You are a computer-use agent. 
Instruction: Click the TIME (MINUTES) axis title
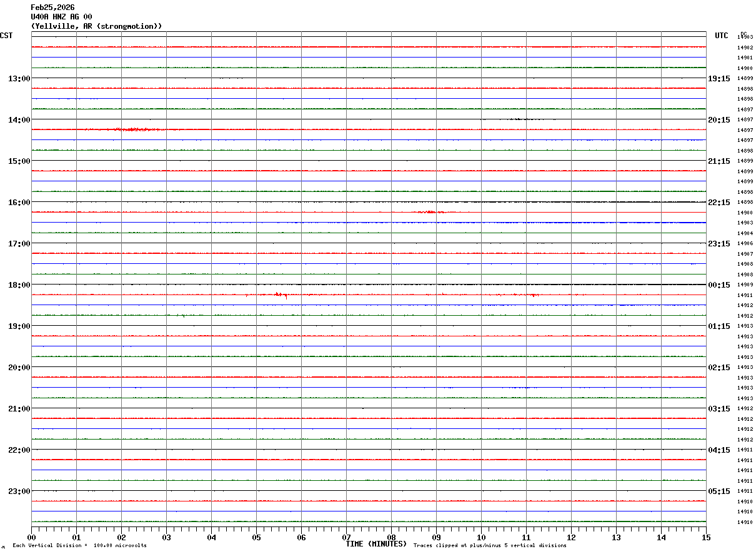click(x=376, y=544)
